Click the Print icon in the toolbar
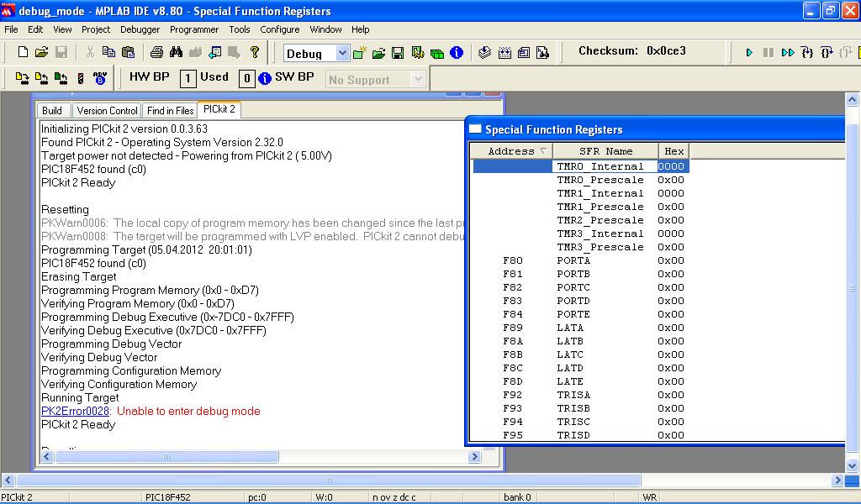 [x=156, y=52]
